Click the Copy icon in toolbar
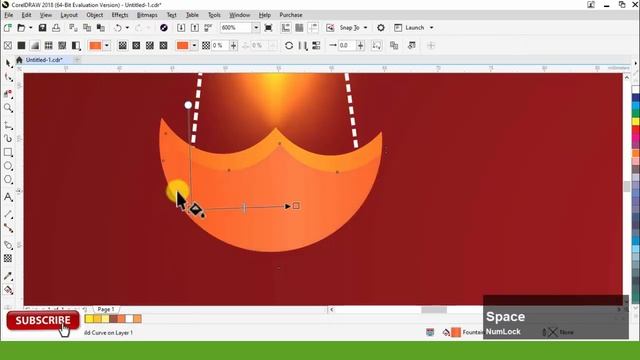The height and width of the screenshot is (360, 640). (87, 28)
